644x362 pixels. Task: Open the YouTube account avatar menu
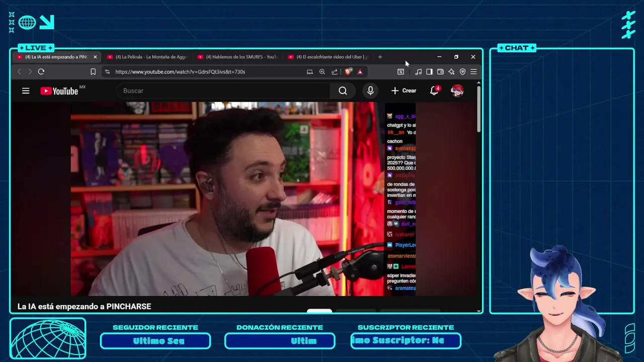pyautogui.click(x=457, y=91)
